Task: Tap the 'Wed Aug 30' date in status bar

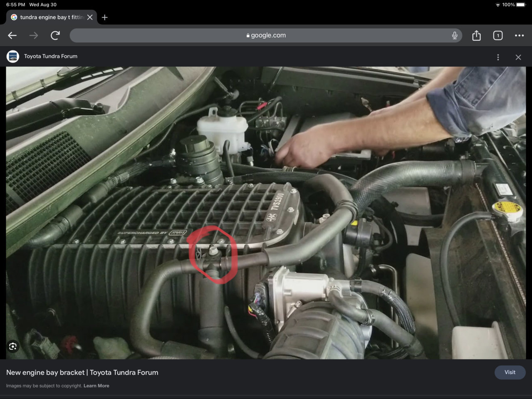Action: tap(43, 5)
